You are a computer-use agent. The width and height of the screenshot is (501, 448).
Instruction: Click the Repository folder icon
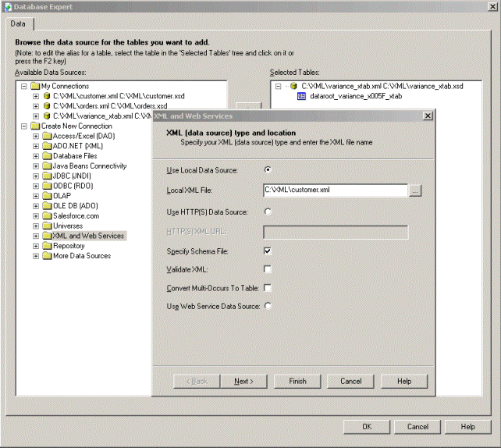[x=47, y=246]
